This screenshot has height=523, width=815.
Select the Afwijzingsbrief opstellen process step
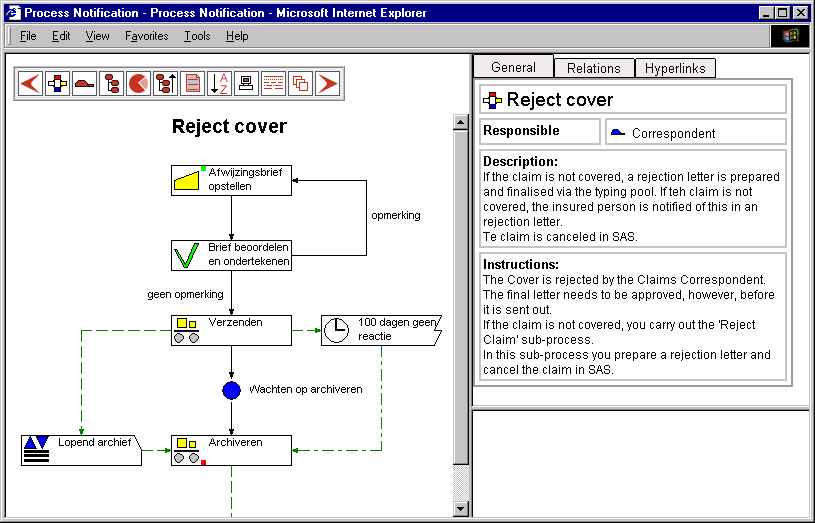click(x=231, y=180)
